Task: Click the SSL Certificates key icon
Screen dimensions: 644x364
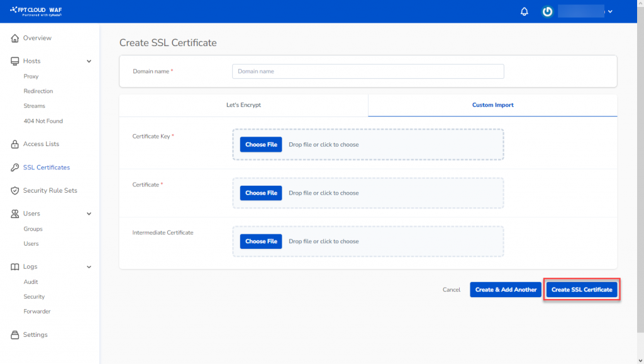Action: (x=15, y=168)
